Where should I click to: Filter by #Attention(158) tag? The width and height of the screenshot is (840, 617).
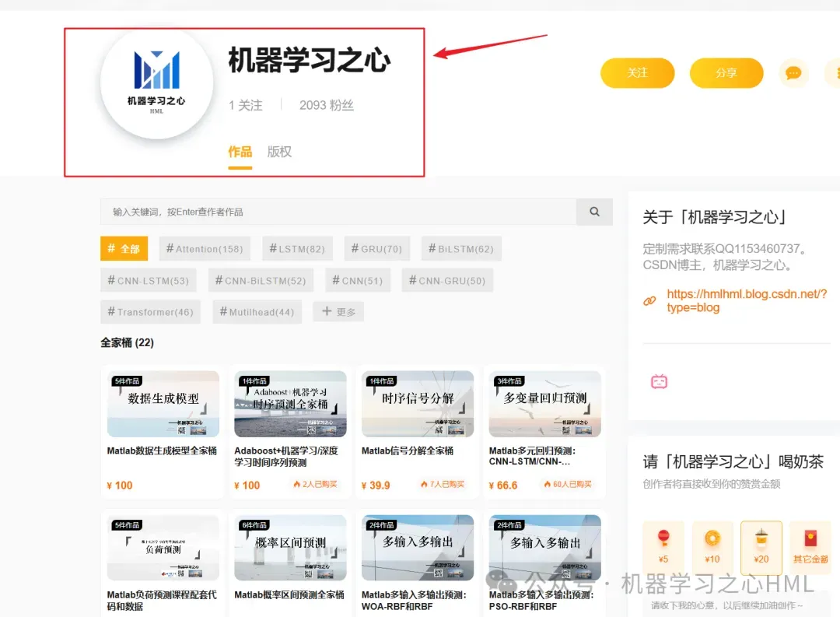tap(205, 249)
